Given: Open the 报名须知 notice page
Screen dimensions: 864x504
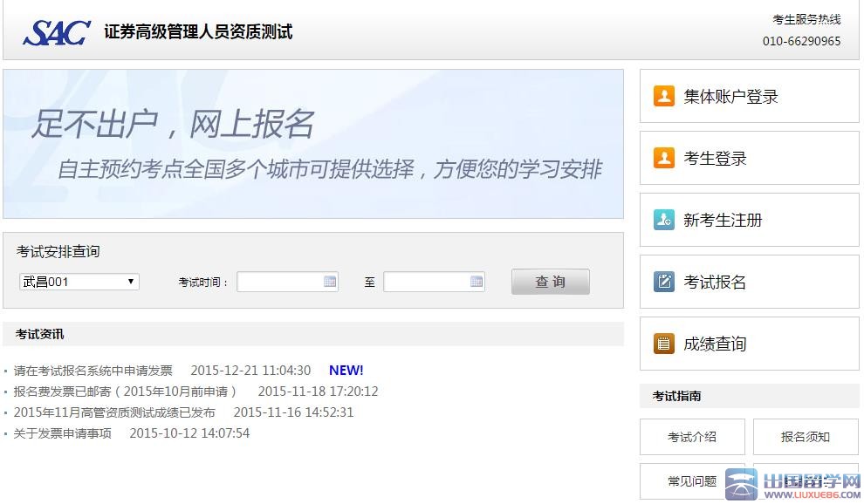Looking at the screenshot, I should pyautogui.click(x=806, y=437).
